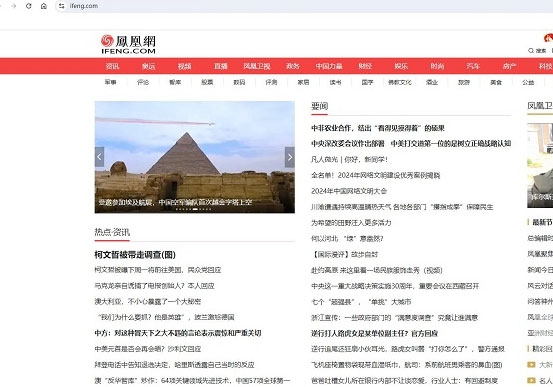Click the search magnifier icon
Screen dimensions: 553x387
531,51
